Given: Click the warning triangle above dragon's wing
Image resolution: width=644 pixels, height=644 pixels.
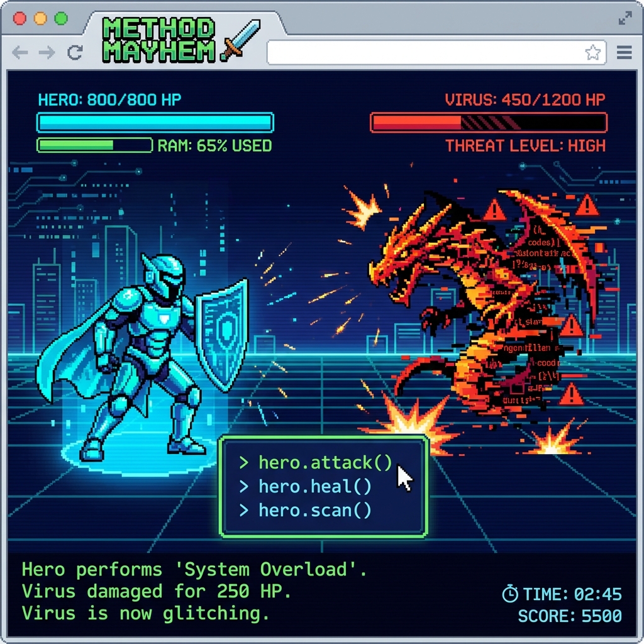Looking at the screenshot, I should (586, 204).
